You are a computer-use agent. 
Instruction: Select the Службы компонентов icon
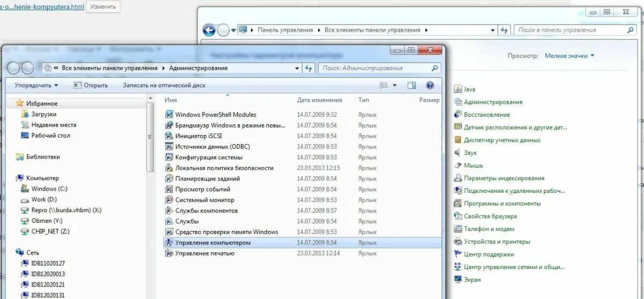tap(169, 211)
